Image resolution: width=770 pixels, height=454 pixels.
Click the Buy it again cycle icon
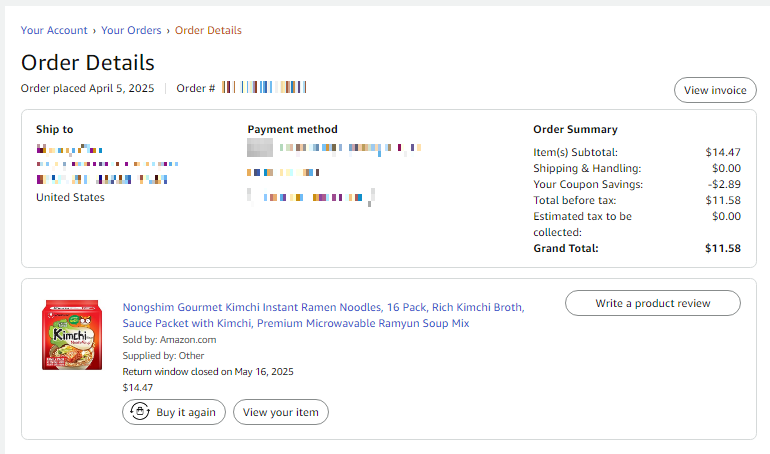[139, 411]
